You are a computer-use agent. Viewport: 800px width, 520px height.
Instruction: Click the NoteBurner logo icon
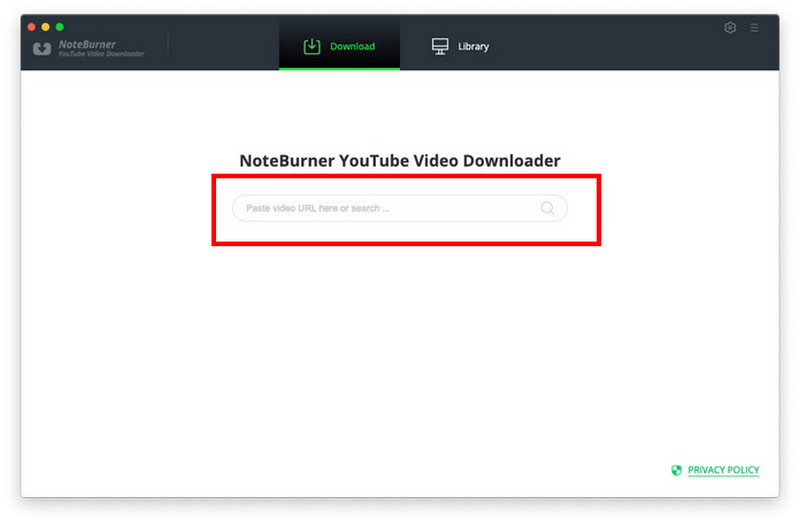click(x=42, y=48)
